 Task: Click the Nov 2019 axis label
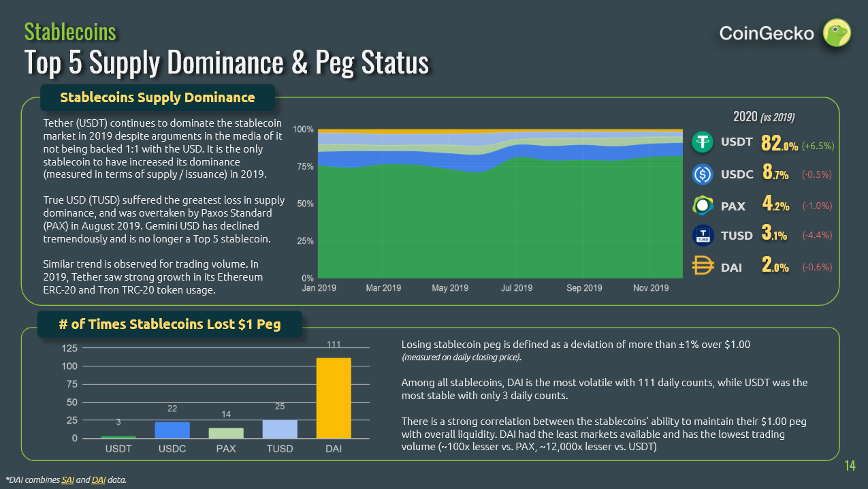[651, 288]
